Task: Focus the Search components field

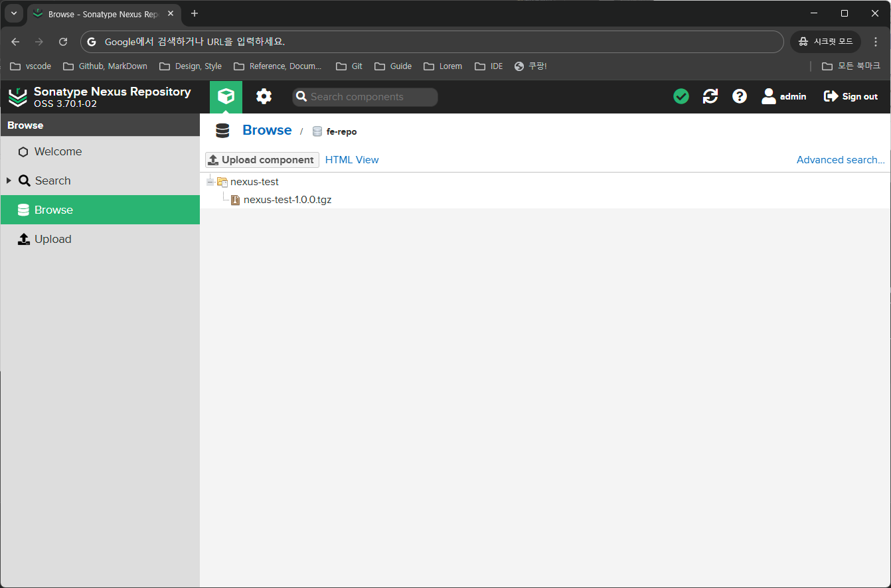Action: pyautogui.click(x=365, y=97)
